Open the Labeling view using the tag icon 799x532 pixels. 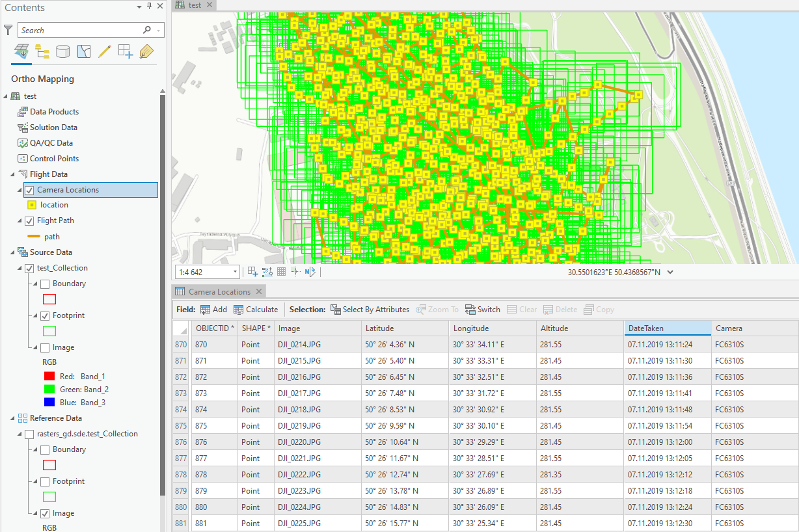coord(146,51)
